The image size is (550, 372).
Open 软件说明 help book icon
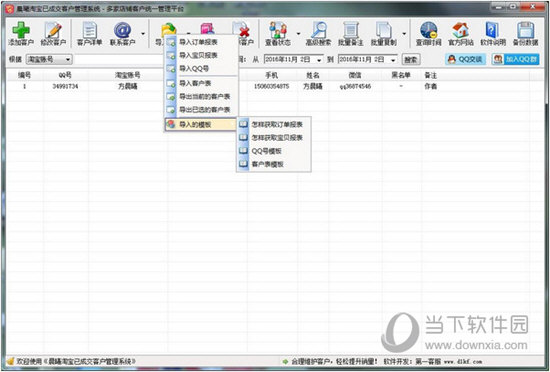[492, 30]
